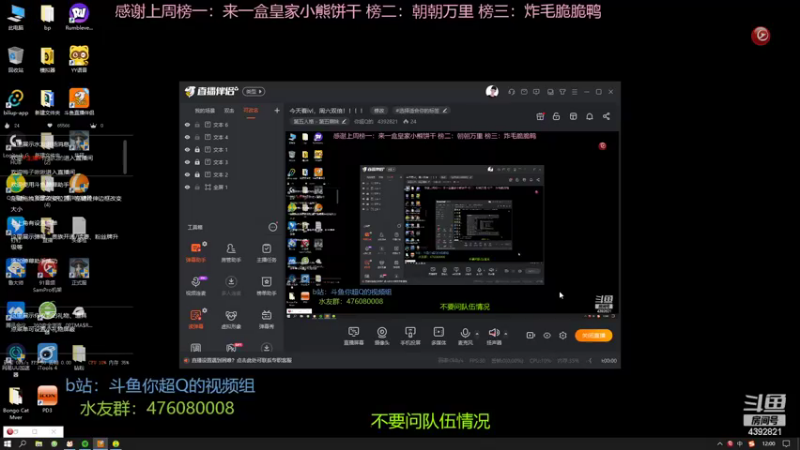Viewport: 800px width, 450px height.
Task: Open the 弹幕助手 tool
Action: coord(196,253)
